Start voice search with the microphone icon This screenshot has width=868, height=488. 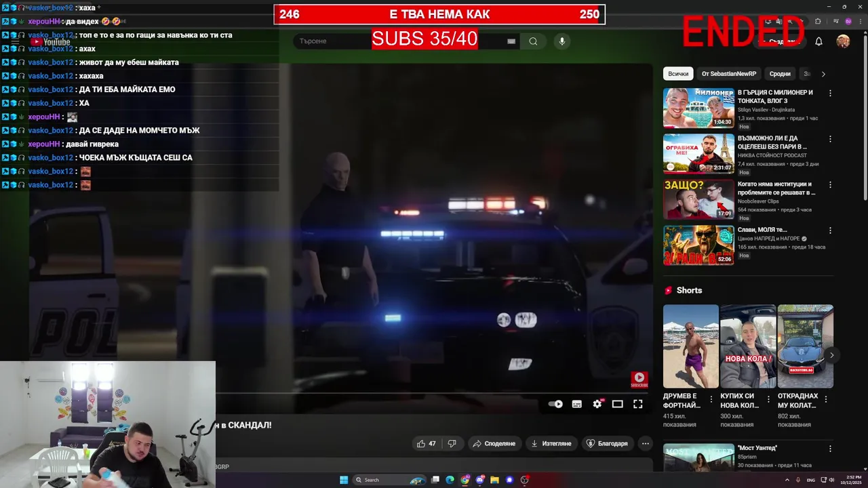pos(561,41)
